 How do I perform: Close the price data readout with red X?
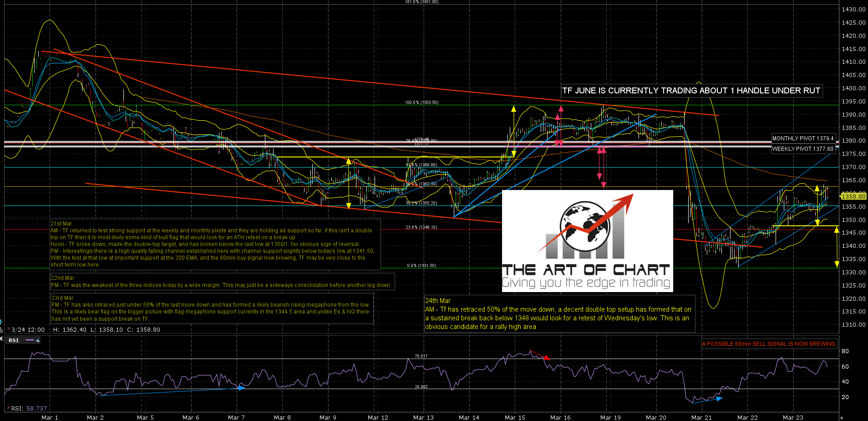tap(8, 329)
